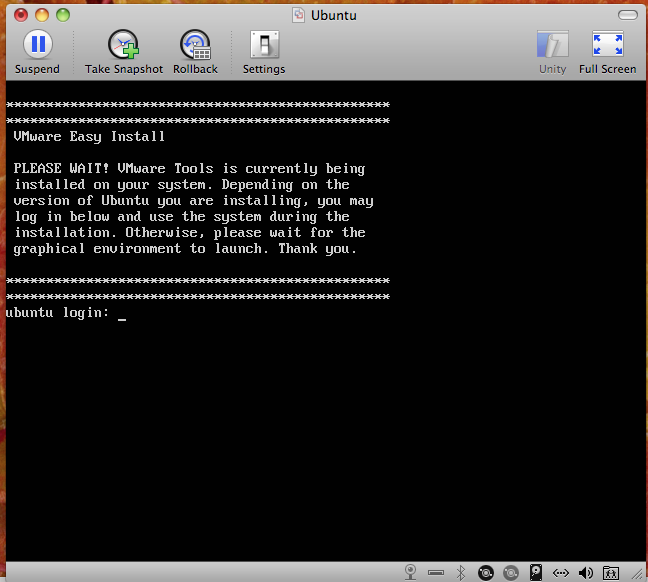This screenshot has width=648, height=582.
Task: Click 'graphical environment' text in console
Action: point(97,249)
